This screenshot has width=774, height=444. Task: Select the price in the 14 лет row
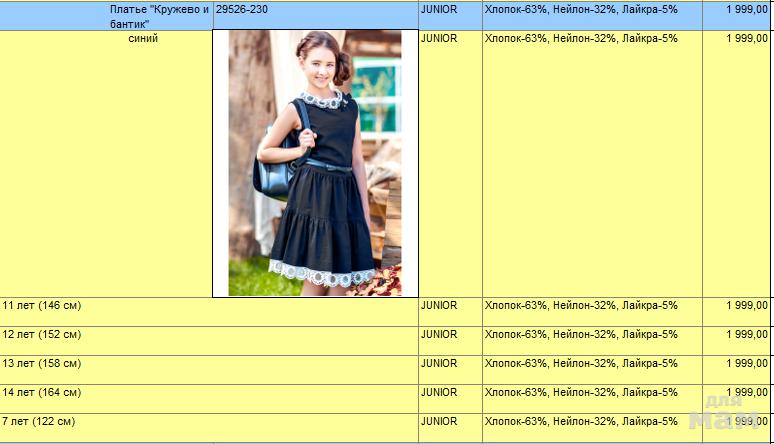pos(746,392)
